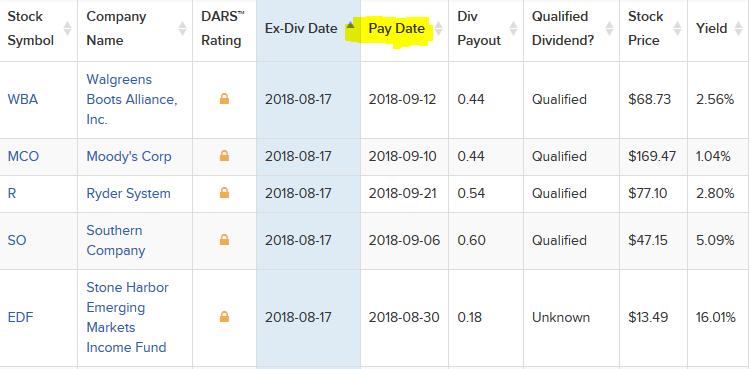
Task: Sort by the Stock Price column arrows
Action: coord(677,29)
